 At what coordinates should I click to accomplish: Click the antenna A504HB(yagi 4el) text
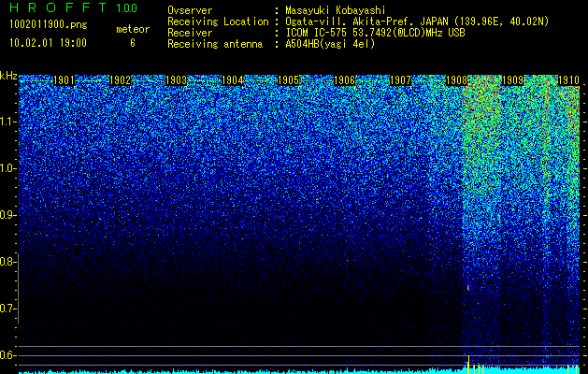click(330, 44)
